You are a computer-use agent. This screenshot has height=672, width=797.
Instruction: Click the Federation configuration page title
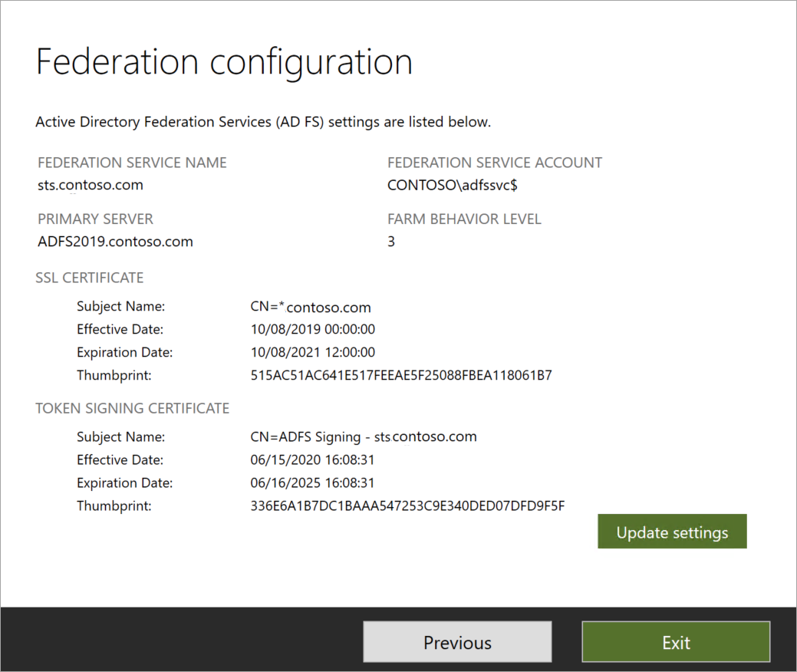(223, 61)
